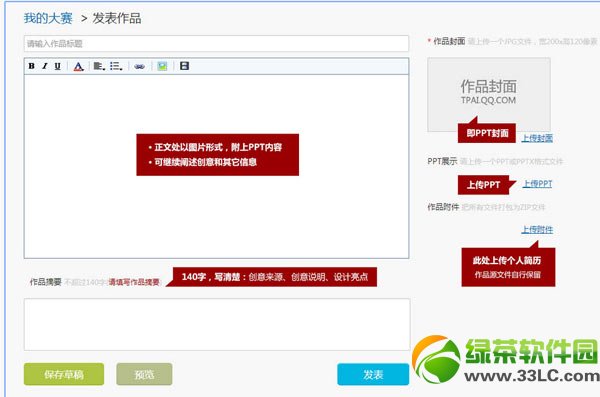This screenshot has height=397, width=600.
Task: Click the 上传封面 link
Action: [x=537, y=138]
